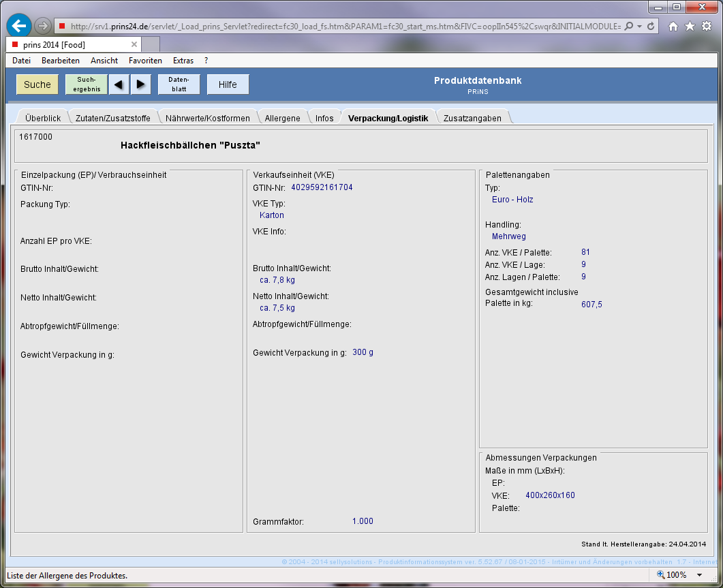
Task: Go to next product with right arrow
Action: [x=140, y=84]
